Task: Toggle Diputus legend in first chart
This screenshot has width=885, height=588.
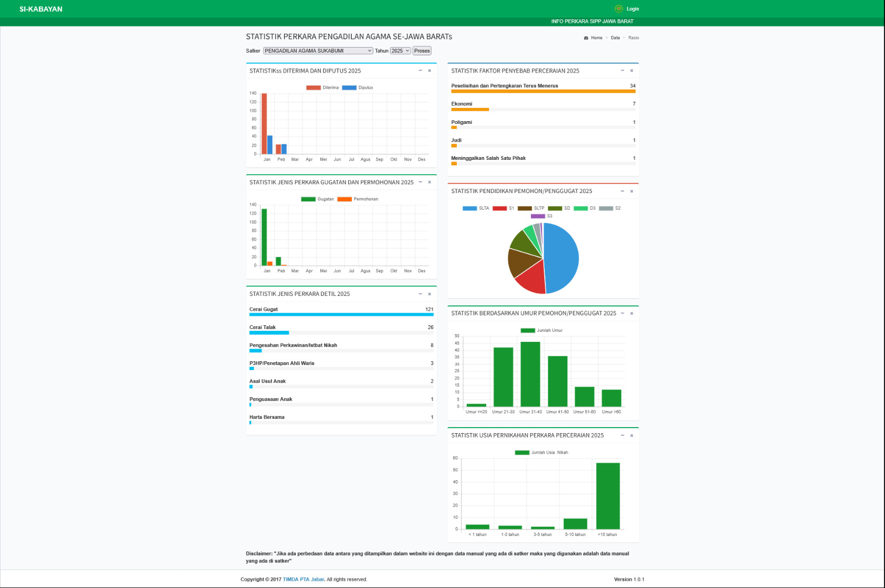Action: (x=357, y=88)
